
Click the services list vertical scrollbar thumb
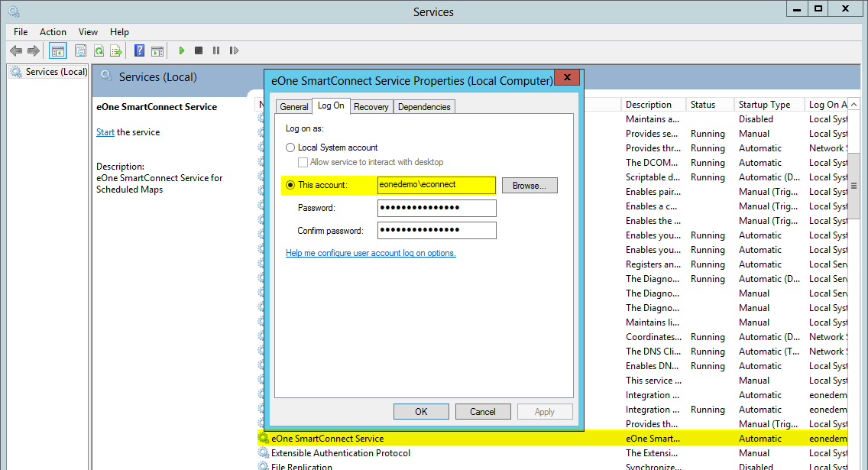coord(854,186)
